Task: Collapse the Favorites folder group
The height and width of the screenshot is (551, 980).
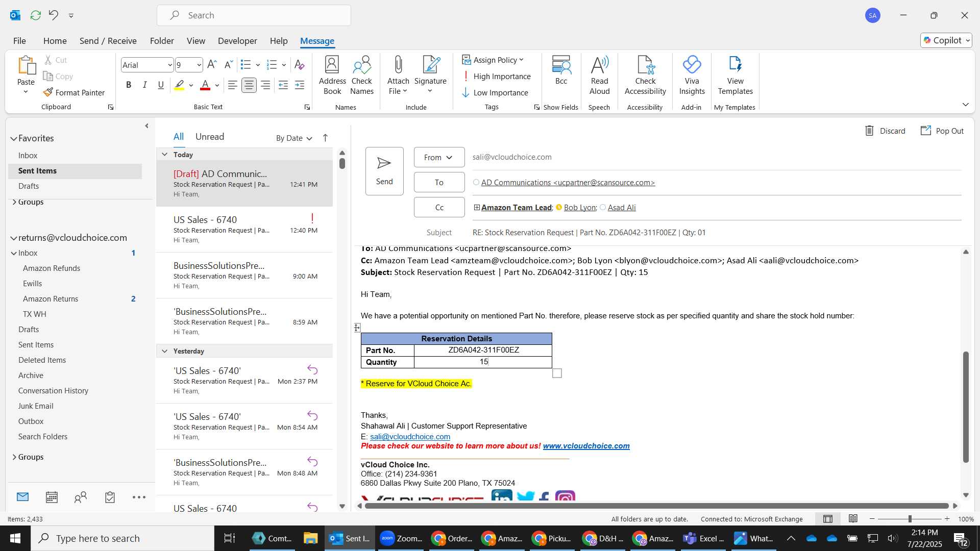Action: (x=14, y=138)
